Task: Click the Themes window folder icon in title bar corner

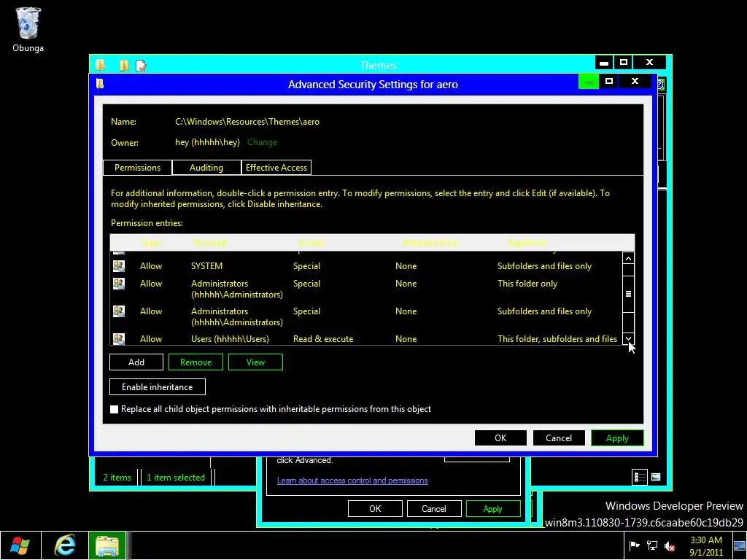Action: coord(100,65)
